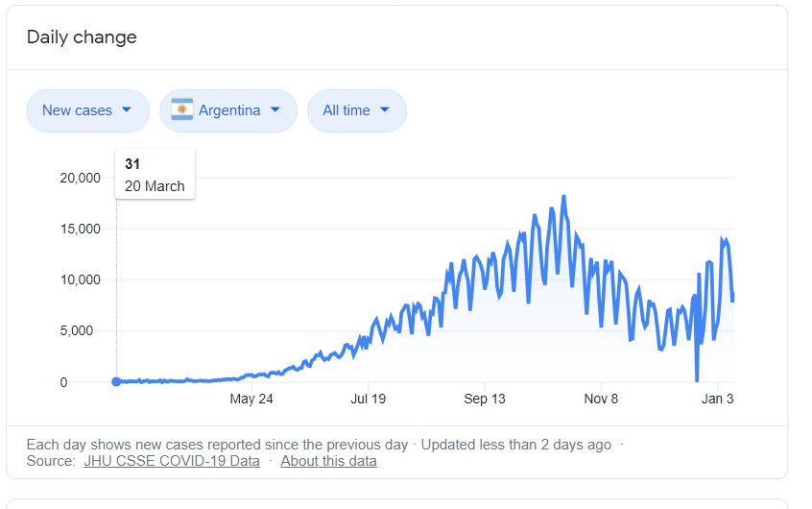
Task: Click the Jan 3 axis label
Action: click(x=717, y=399)
